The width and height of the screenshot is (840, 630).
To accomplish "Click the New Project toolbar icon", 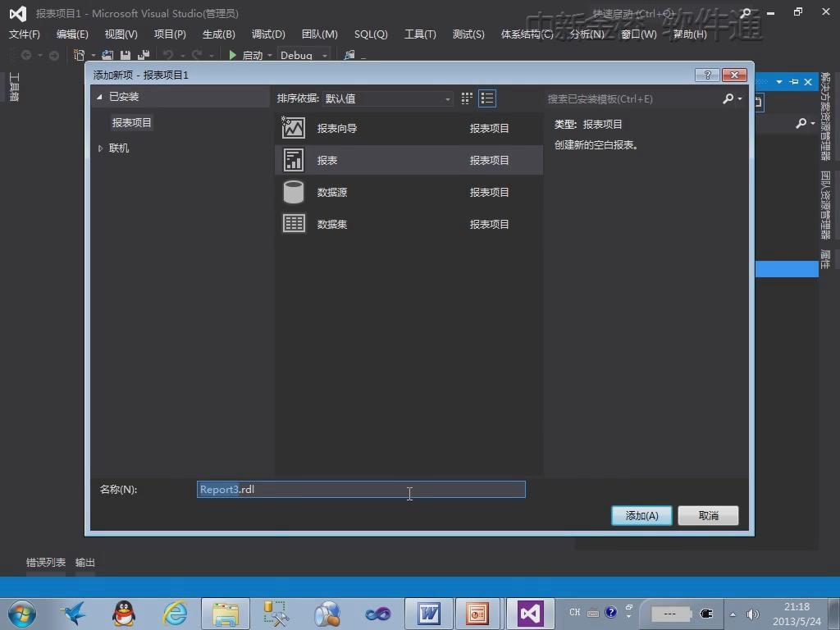I will pyautogui.click(x=79, y=55).
